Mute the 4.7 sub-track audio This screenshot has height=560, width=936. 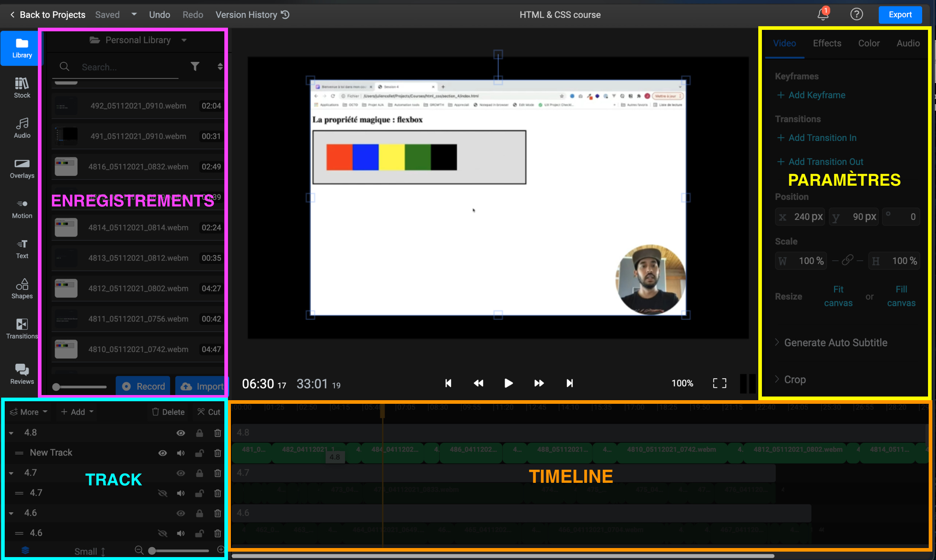[181, 493]
